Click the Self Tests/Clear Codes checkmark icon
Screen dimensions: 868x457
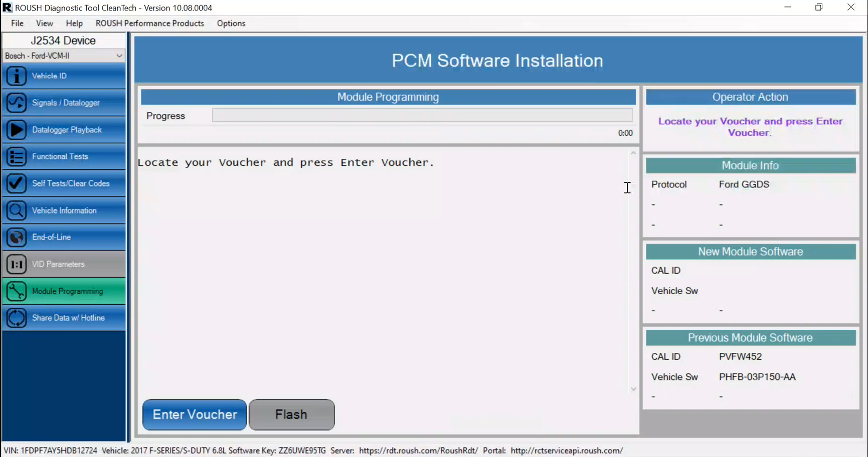point(16,183)
